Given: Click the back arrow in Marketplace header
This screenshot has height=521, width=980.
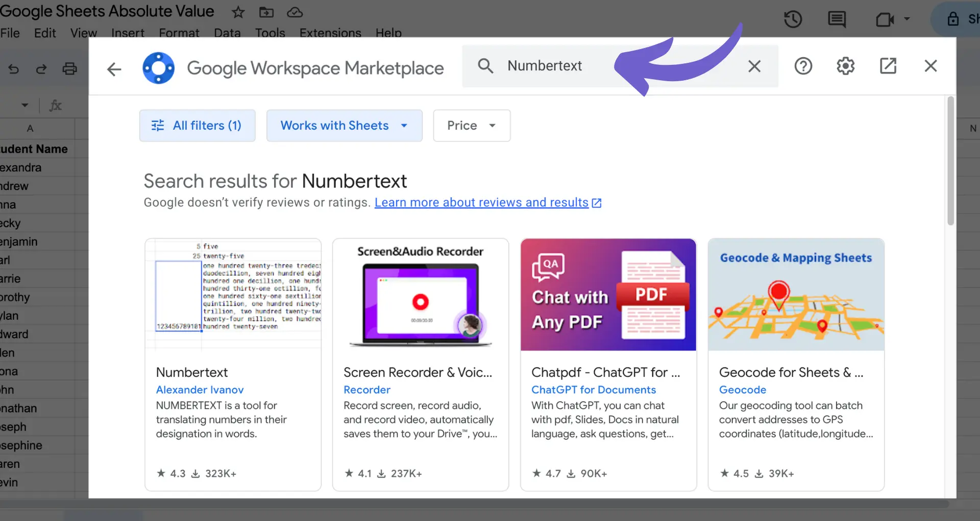Looking at the screenshot, I should [x=114, y=68].
